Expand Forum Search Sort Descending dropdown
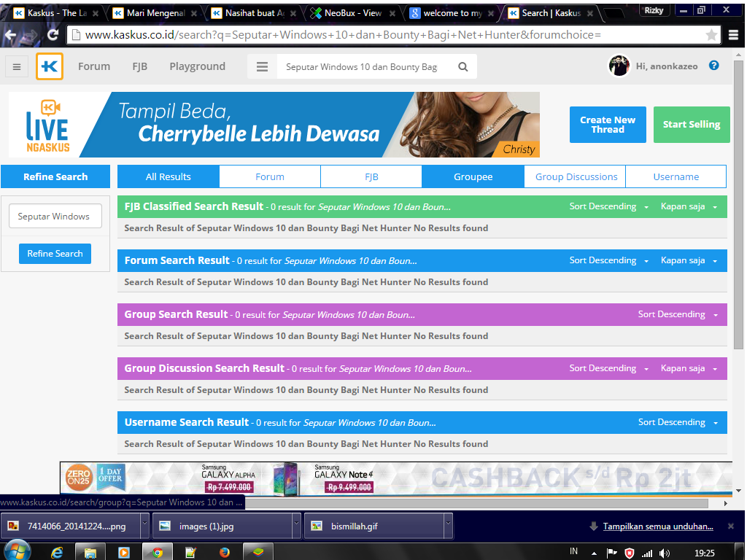The image size is (747, 560). pyautogui.click(x=609, y=260)
